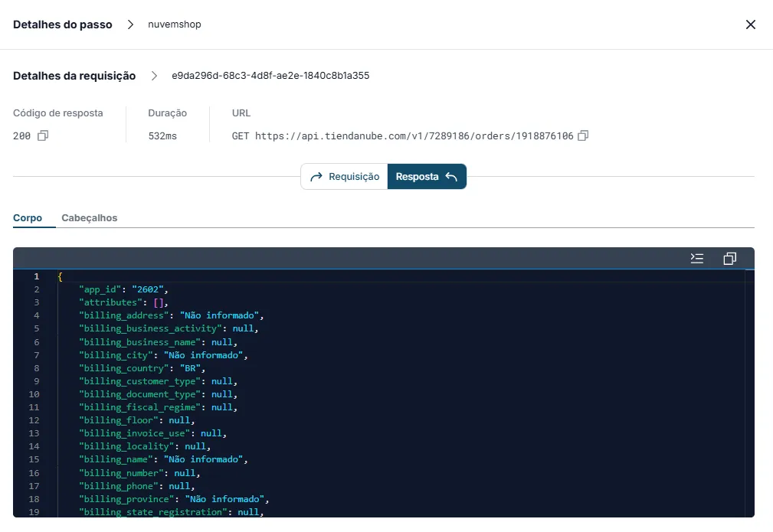773x532 pixels.
Task: Copy the 200 response code
Action: [43, 135]
